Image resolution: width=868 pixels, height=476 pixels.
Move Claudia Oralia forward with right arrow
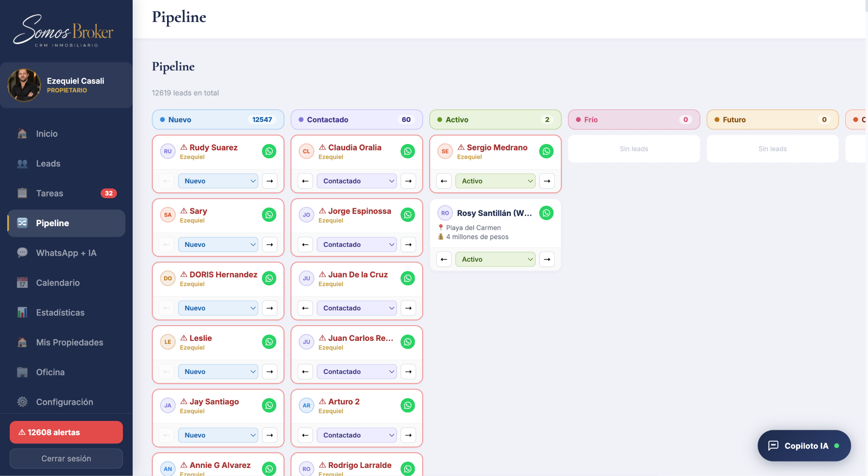[408, 181]
